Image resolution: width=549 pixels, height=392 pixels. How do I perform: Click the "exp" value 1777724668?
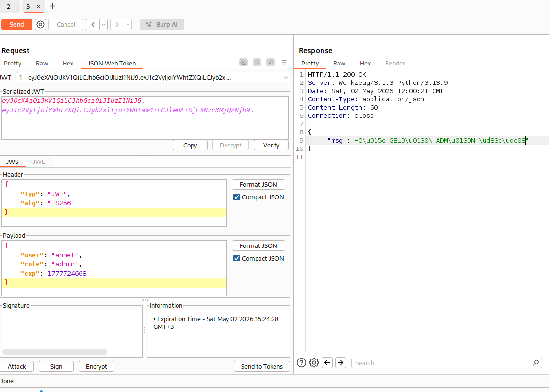(x=67, y=274)
